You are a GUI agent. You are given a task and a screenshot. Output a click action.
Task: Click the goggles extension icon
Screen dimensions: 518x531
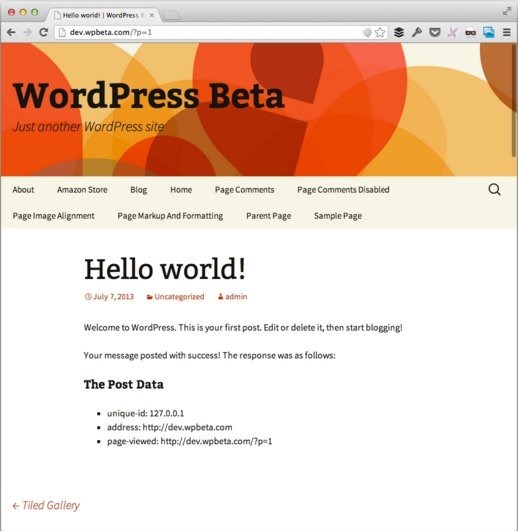(471, 33)
